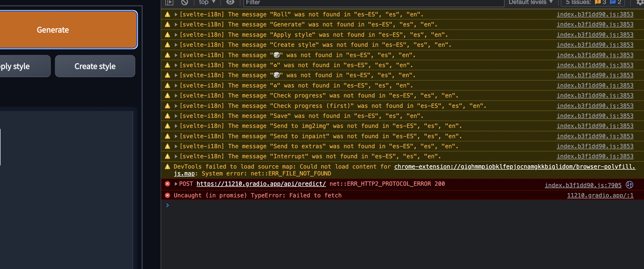The image size is (644, 269).
Task: Clear the console messages
Action: [184, 2]
